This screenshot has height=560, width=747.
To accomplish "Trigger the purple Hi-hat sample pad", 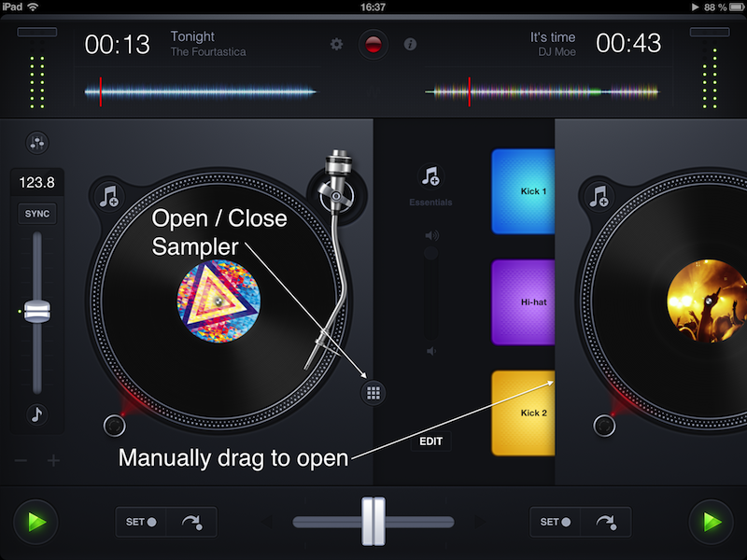I will 524,301.
